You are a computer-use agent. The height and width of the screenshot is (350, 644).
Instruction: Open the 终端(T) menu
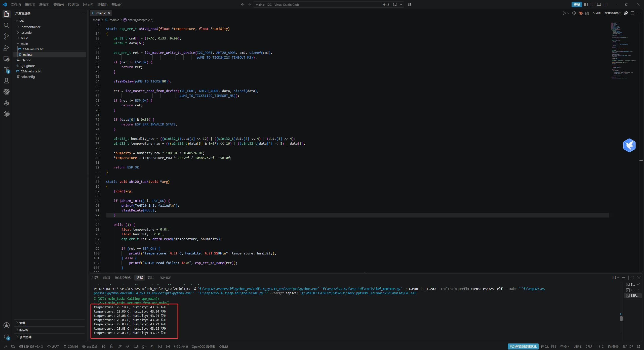tap(102, 5)
